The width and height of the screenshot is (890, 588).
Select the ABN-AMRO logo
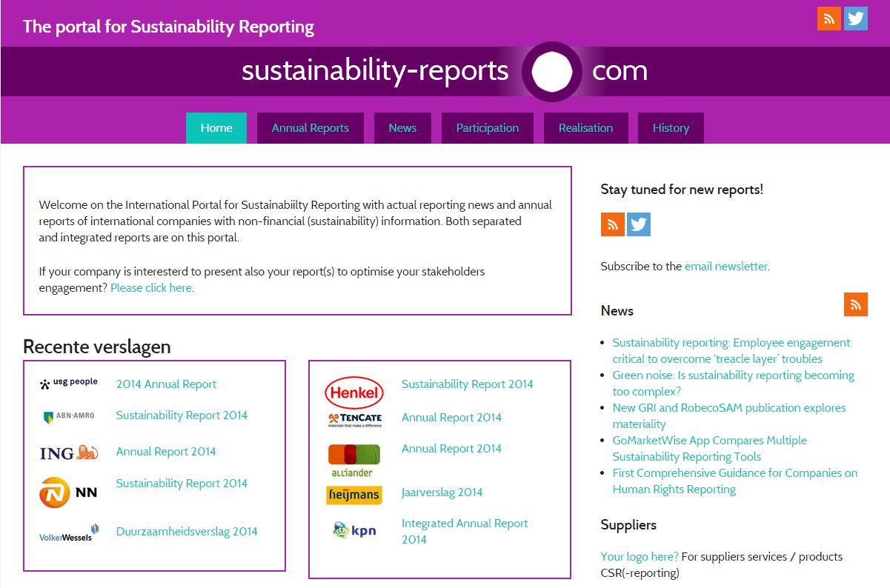[x=70, y=416]
